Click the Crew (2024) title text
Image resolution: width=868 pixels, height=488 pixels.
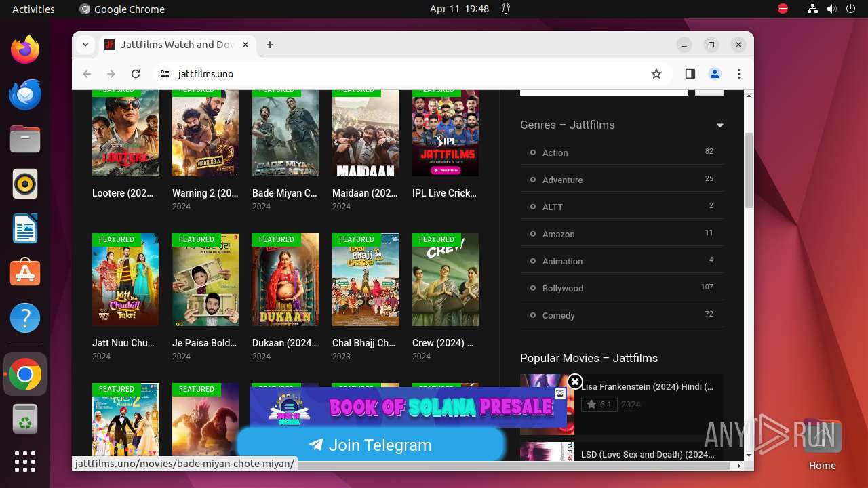click(443, 343)
